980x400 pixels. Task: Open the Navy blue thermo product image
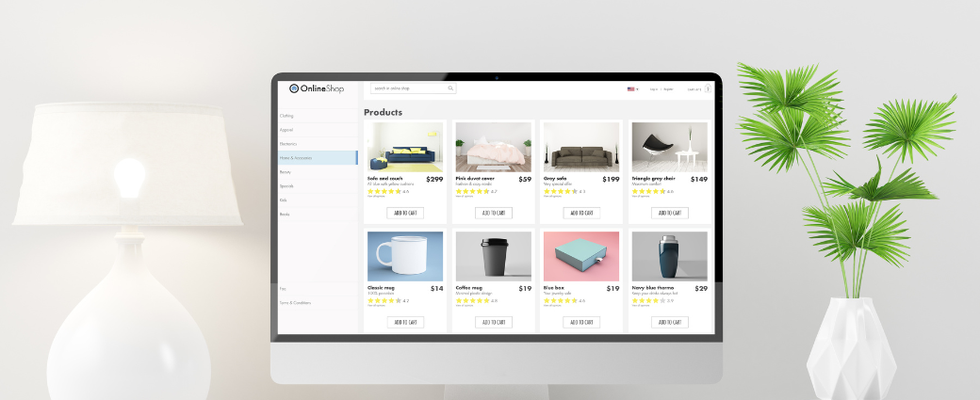[x=669, y=256]
